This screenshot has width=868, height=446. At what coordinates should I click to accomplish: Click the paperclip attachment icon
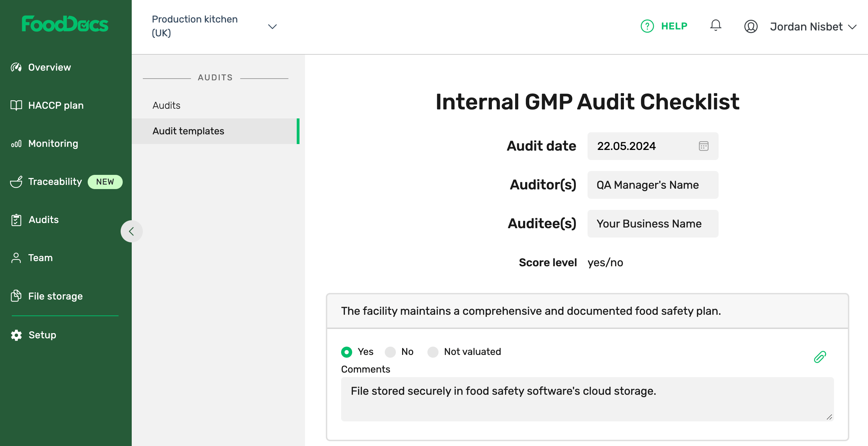point(820,357)
